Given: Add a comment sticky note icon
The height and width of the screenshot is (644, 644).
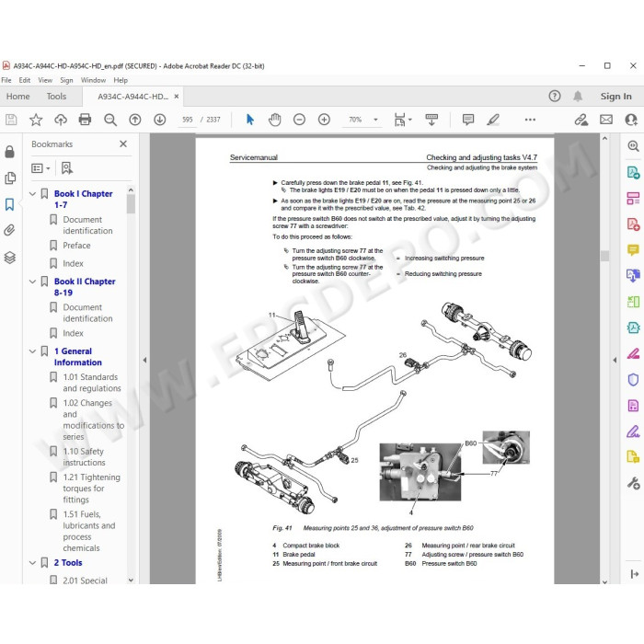Looking at the screenshot, I should [x=467, y=120].
